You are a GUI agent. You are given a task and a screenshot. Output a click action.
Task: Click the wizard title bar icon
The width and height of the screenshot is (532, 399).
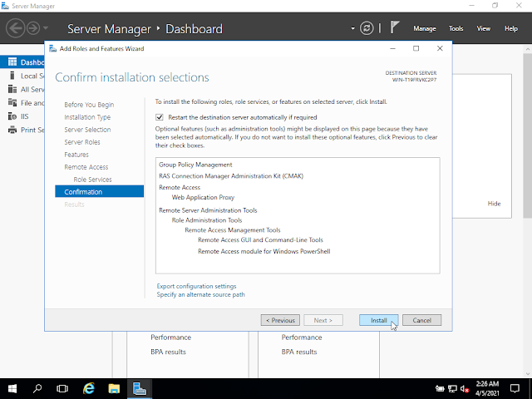(x=52, y=48)
